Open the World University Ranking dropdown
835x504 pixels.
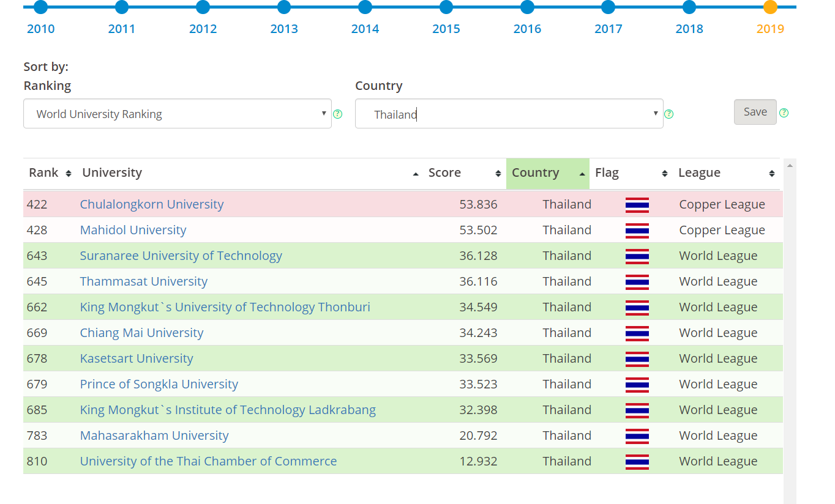pos(178,114)
